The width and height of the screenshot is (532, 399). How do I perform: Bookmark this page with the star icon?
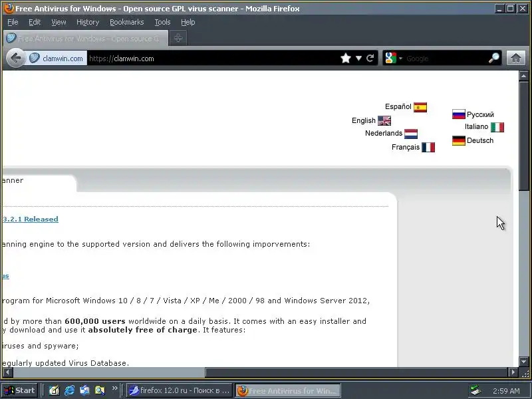[346, 59]
